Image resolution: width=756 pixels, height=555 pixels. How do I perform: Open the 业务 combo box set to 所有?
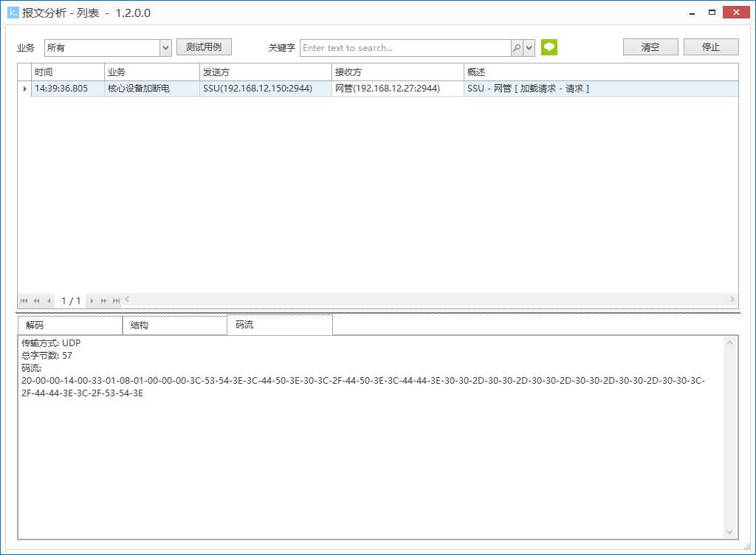(108, 48)
